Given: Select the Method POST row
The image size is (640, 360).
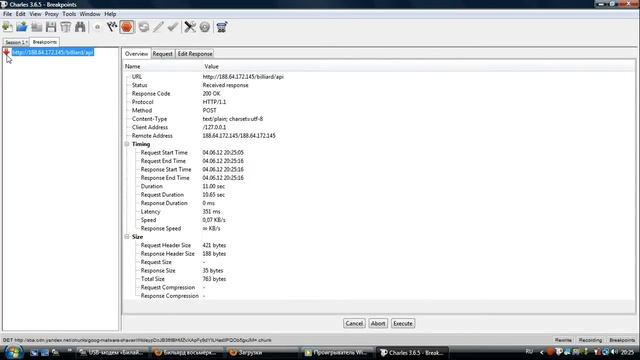Looking at the screenshot, I should coord(378,111).
